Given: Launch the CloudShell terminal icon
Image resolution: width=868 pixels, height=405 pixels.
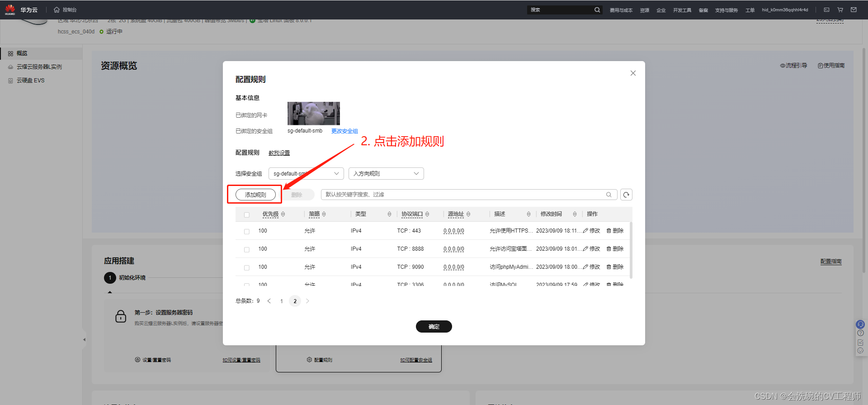Looking at the screenshot, I should [826, 10].
